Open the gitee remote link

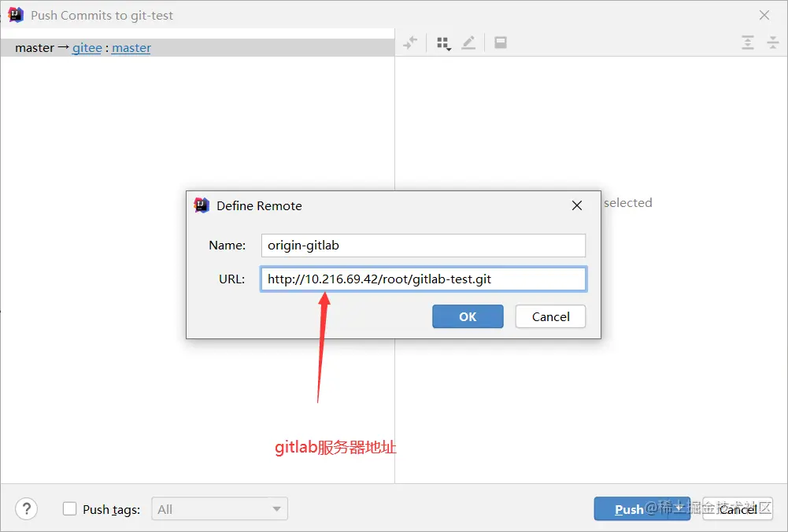tap(87, 48)
